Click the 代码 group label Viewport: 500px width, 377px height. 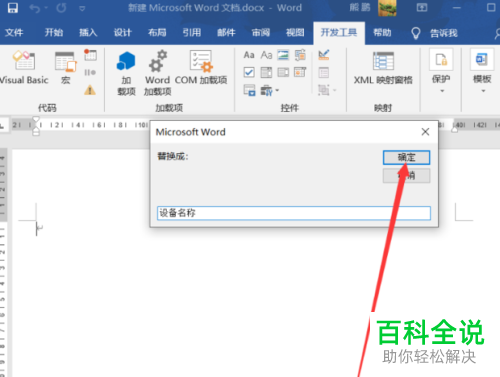[47, 108]
